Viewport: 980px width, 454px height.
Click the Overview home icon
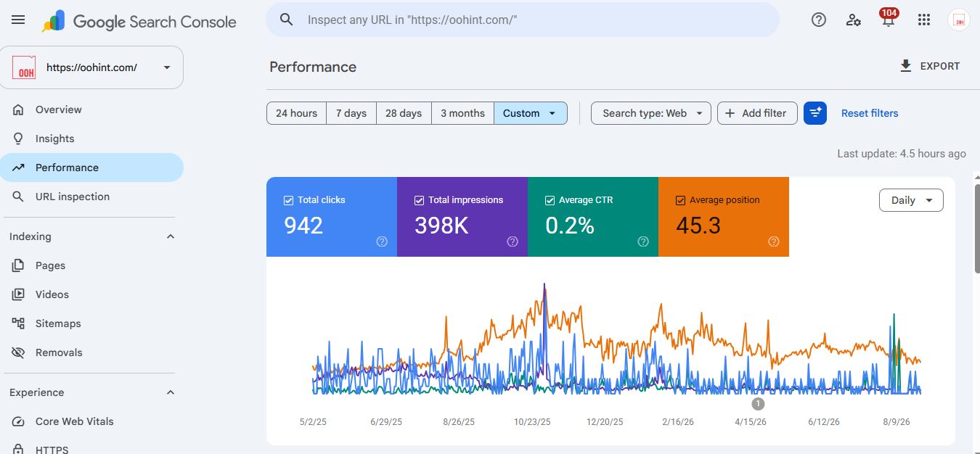(x=19, y=110)
